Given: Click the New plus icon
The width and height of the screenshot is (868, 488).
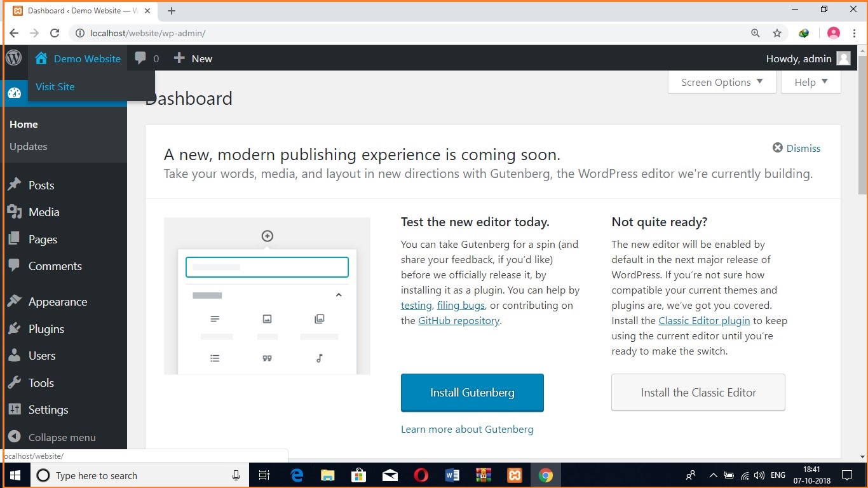Looking at the screenshot, I should pyautogui.click(x=179, y=58).
